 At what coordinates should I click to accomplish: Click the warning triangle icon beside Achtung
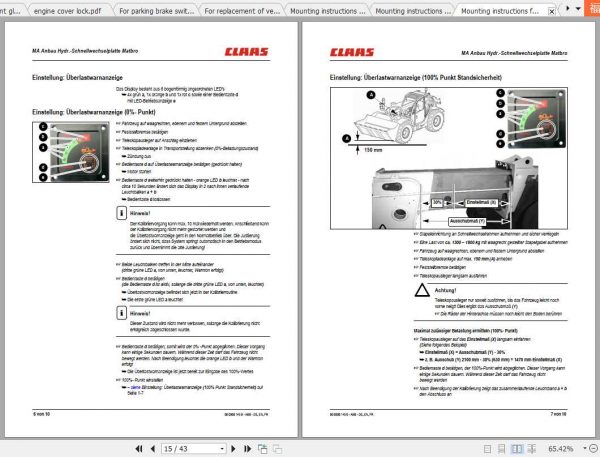pos(422,291)
